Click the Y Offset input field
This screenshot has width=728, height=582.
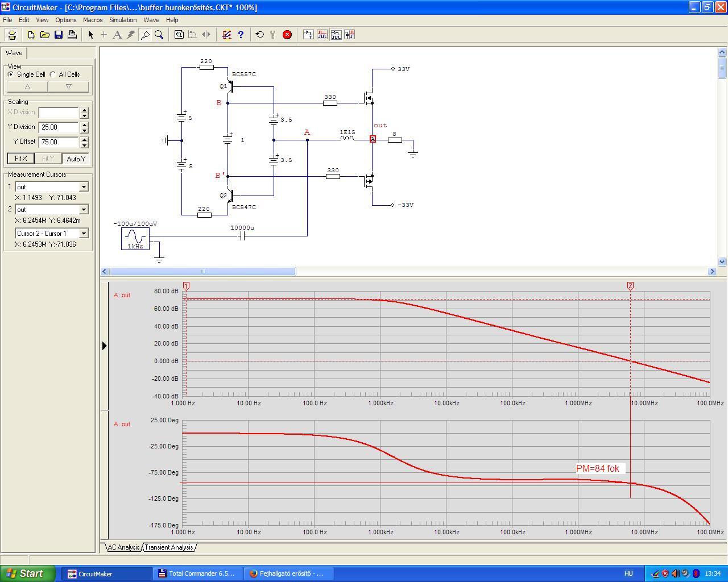point(59,142)
